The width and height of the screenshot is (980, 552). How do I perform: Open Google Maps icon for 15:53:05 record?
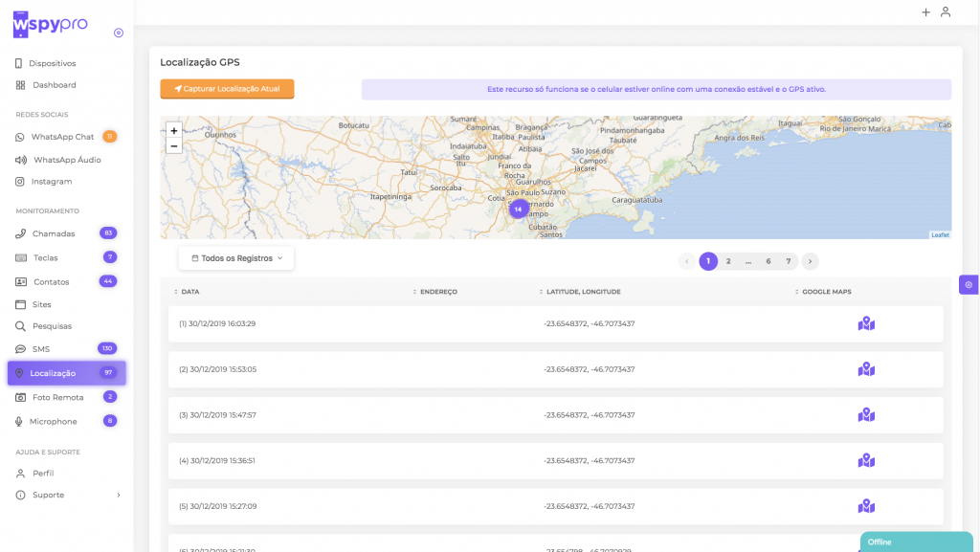(866, 369)
